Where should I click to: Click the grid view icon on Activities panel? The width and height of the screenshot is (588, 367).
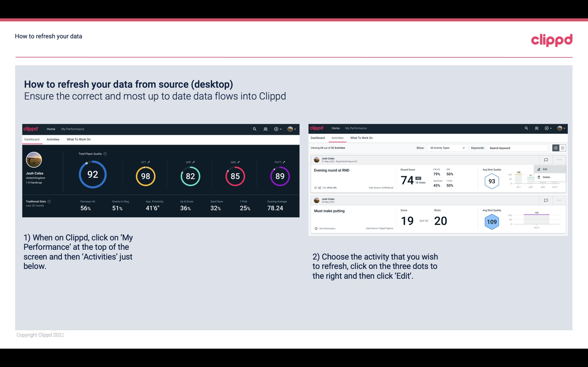pos(562,148)
